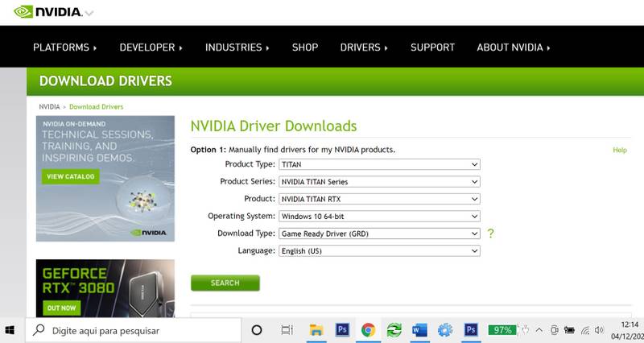Open the Photoshop icon next to battery indicator
The height and width of the screenshot is (343, 644).
pyautogui.click(x=471, y=330)
